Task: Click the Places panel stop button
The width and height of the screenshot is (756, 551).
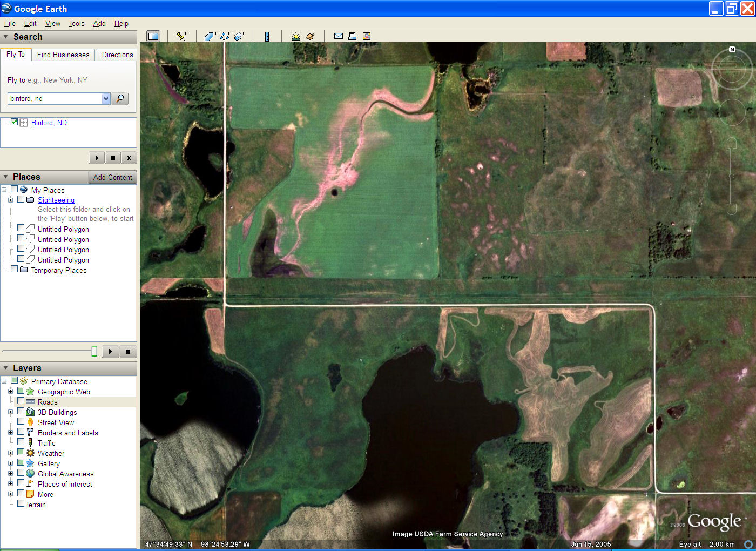Action: 128,352
